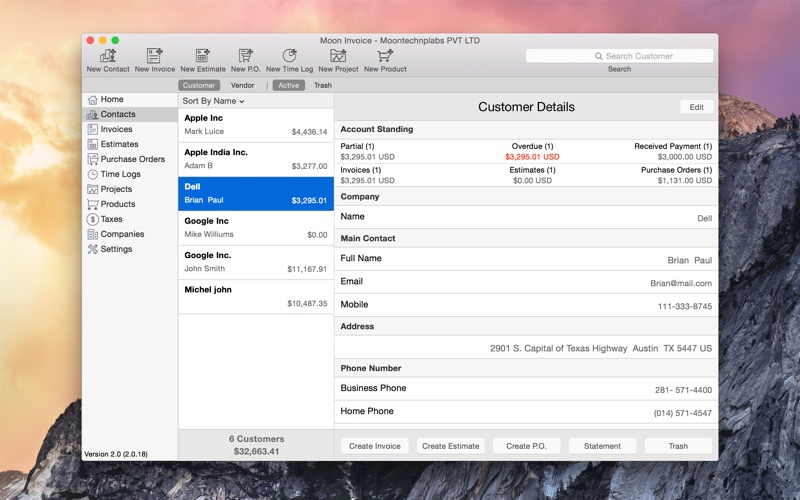The image size is (800, 500).
Task: Select Google Inc Mike Williums row
Action: click(256, 228)
